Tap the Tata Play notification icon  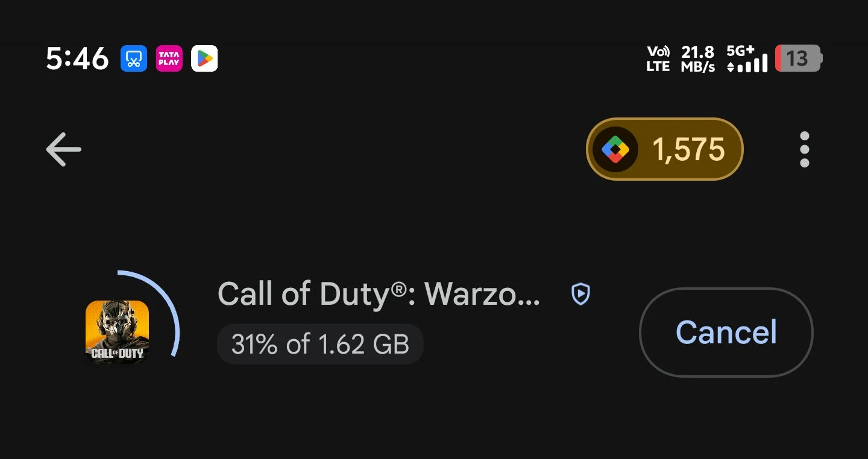[169, 58]
